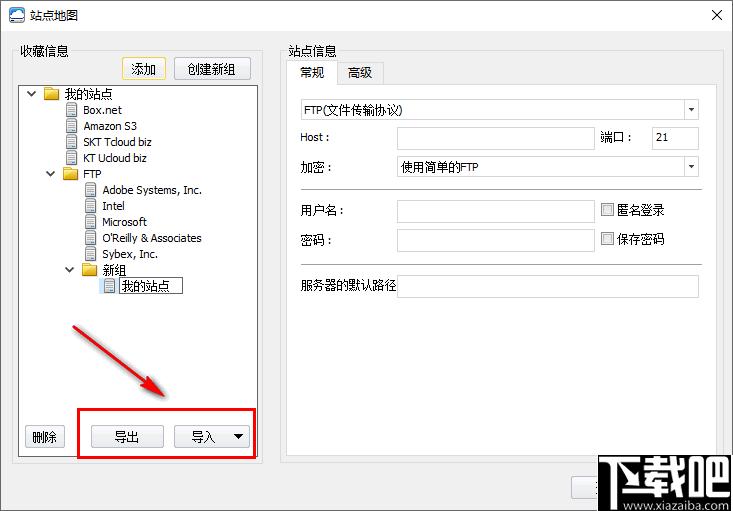The image size is (733, 511).
Task: Click the Box.net site icon
Action: coord(71,110)
